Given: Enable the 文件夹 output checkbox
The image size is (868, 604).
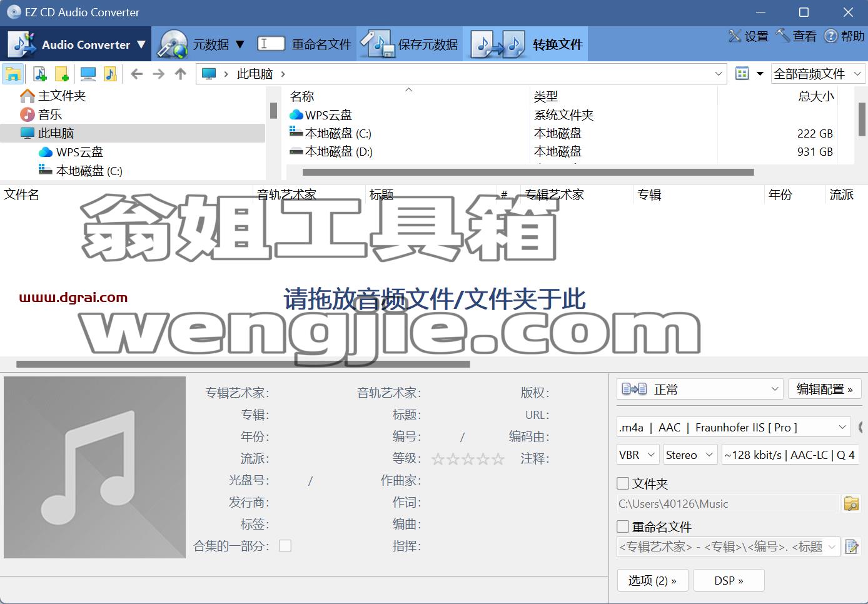Looking at the screenshot, I should (x=623, y=483).
